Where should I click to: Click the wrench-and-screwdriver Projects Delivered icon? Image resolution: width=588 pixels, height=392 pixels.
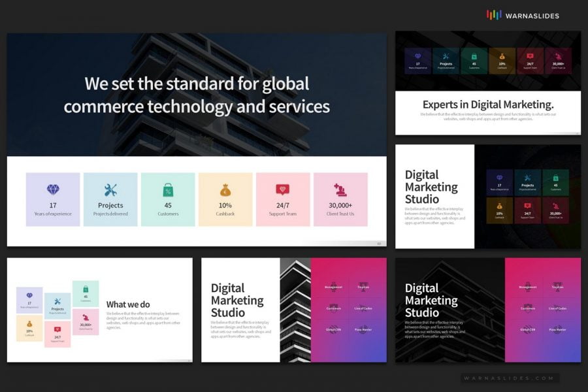pyautogui.click(x=110, y=189)
